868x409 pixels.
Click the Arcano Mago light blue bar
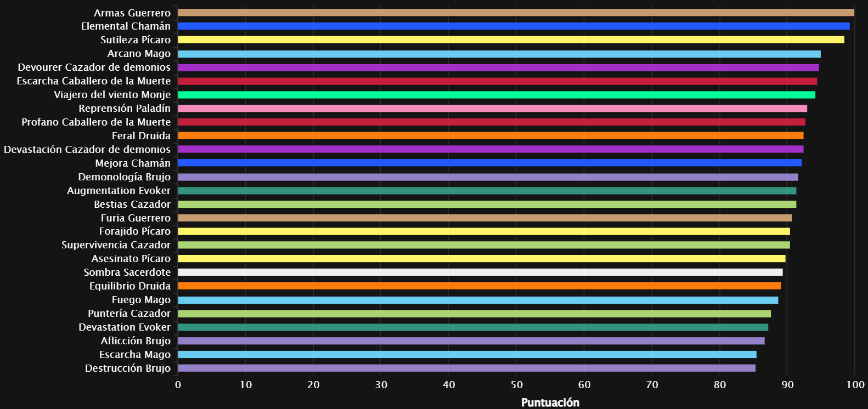[499, 54]
